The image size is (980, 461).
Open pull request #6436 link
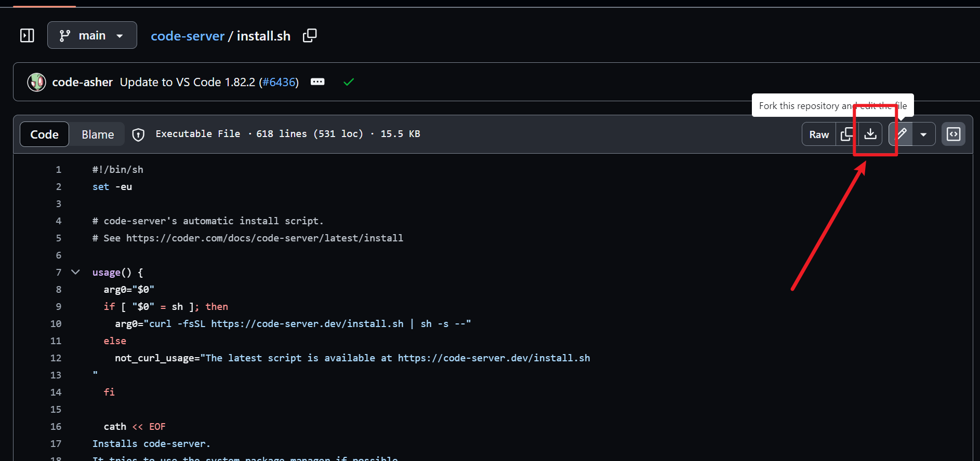click(279, 82)
